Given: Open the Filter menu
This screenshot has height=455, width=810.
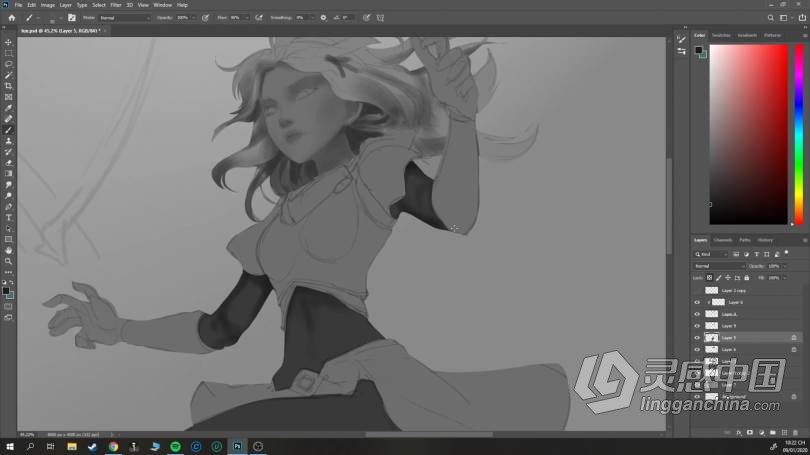Looking at the screenshot, I should (x=116, y=5).
